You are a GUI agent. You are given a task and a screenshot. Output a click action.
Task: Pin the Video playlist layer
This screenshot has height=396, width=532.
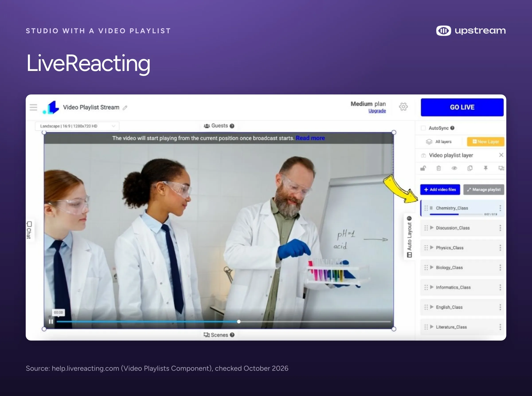pos(485,168)
